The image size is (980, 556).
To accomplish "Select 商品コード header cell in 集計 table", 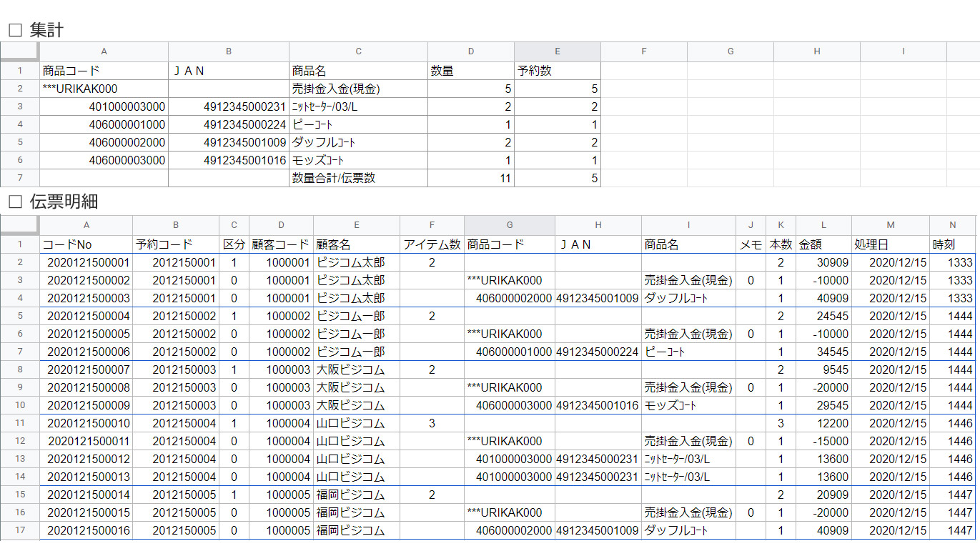I will [104, 71].
